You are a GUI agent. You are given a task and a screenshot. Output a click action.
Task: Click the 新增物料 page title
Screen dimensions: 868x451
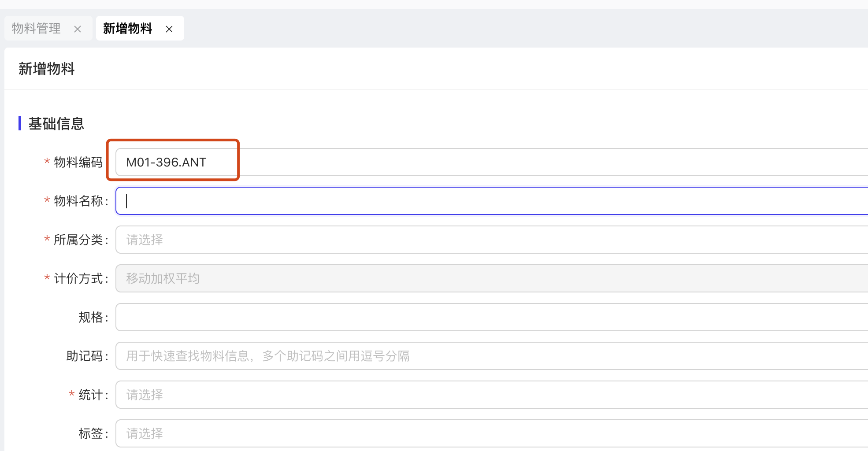tap(47, 69)
